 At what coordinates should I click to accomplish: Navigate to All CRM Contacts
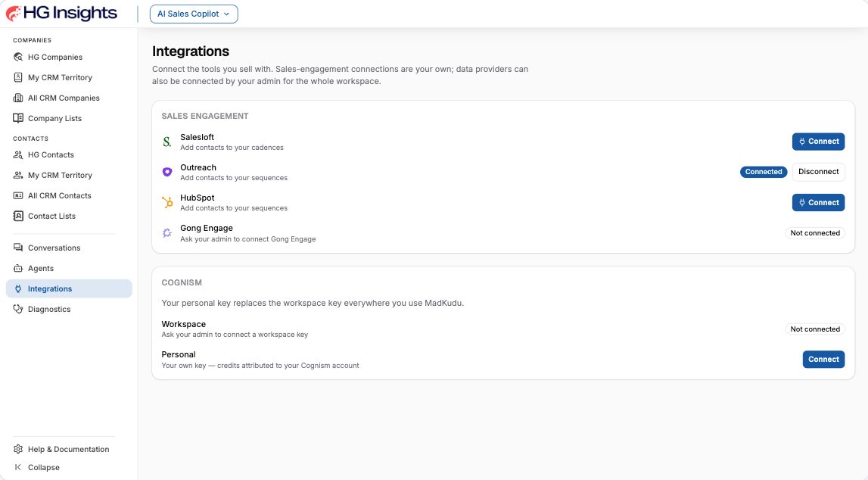click(x=69, y=196)
